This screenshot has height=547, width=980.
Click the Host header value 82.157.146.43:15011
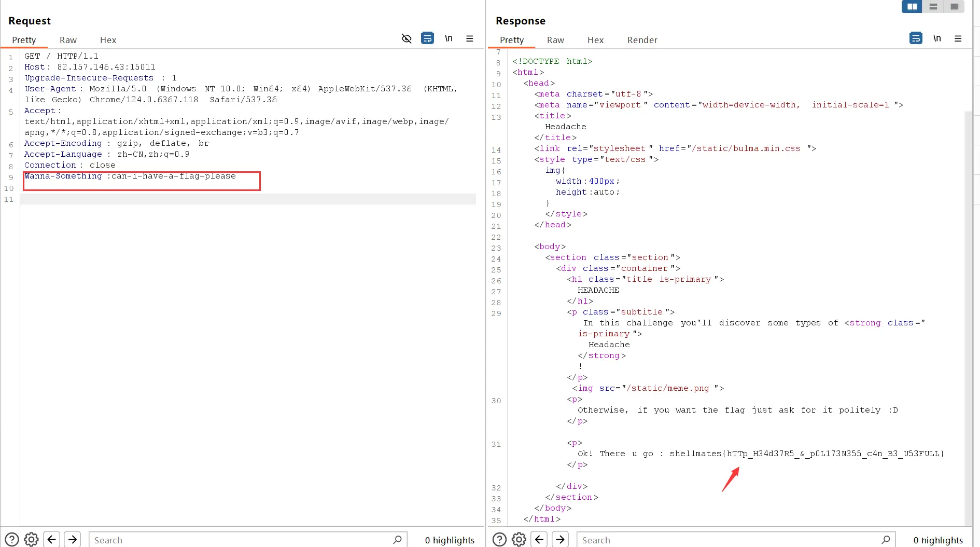106,67
